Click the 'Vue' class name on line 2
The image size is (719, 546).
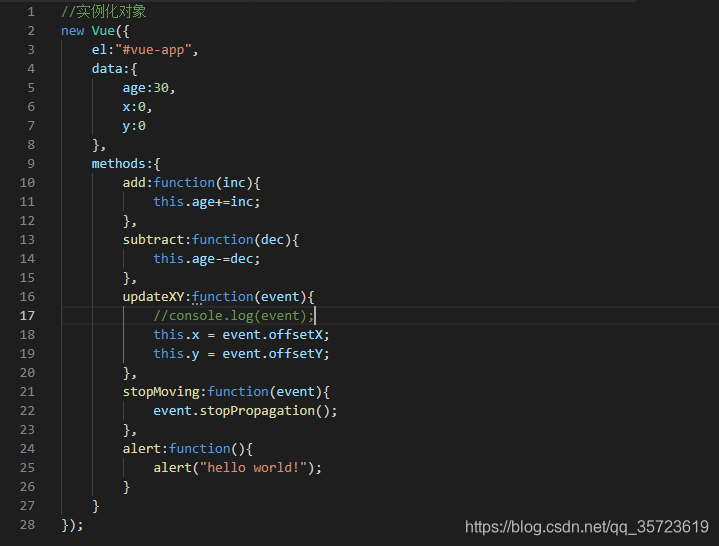click(x=103, y=31)
